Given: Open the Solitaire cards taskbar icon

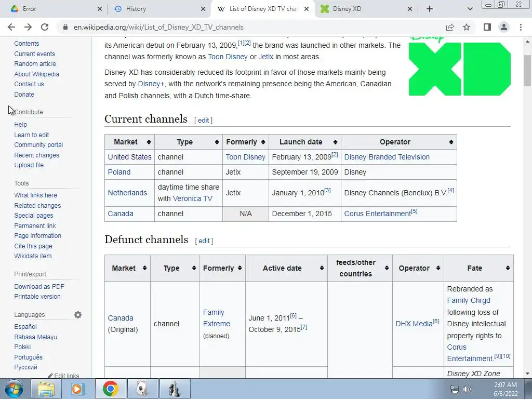Looking at the screenshot, I should tap(142, 389).
